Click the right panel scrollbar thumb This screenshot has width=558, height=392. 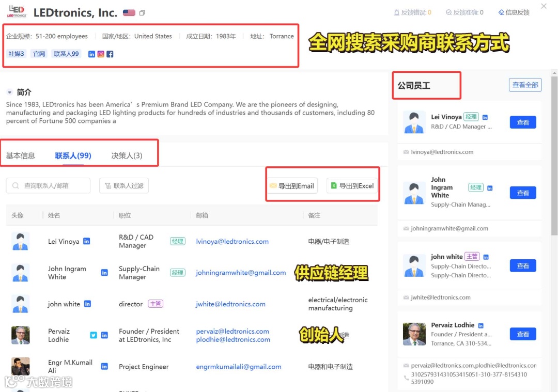coord(554,156)
